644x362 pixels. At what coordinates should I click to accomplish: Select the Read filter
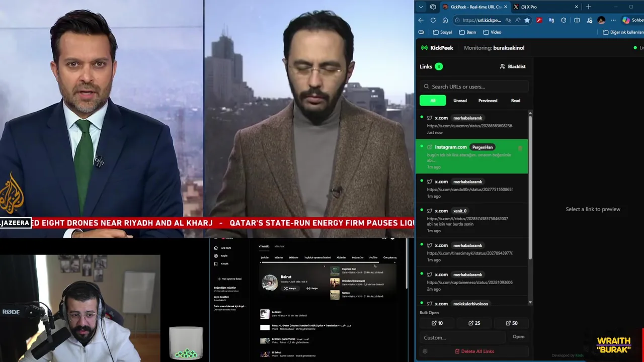[516, 101]
